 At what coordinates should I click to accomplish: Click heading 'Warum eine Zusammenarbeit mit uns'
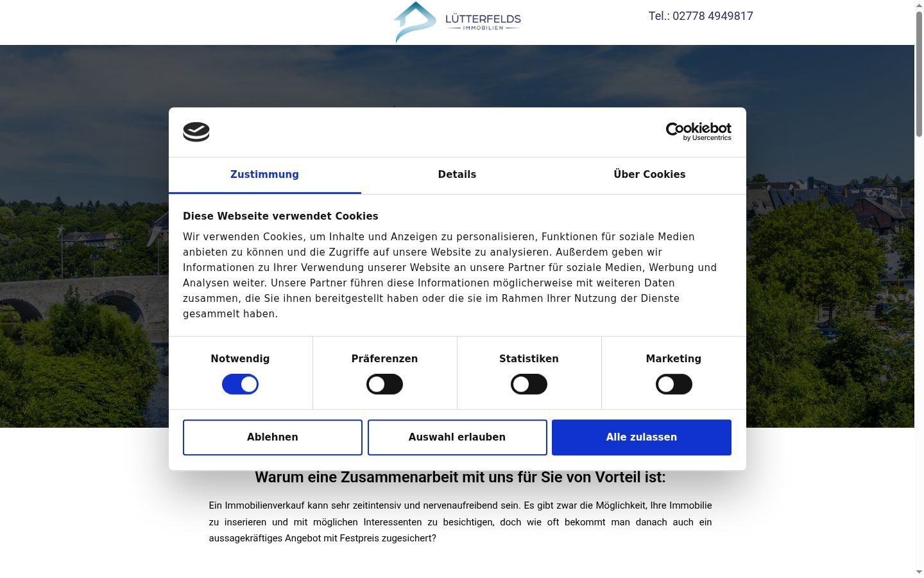click(460, 477)
